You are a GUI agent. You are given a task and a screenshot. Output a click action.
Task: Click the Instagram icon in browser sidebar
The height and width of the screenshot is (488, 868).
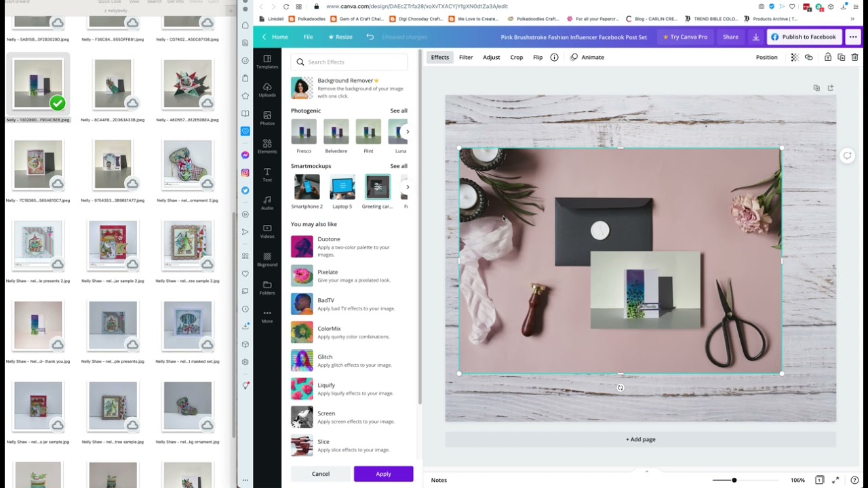pyautogui.click(x=245, y=173)
